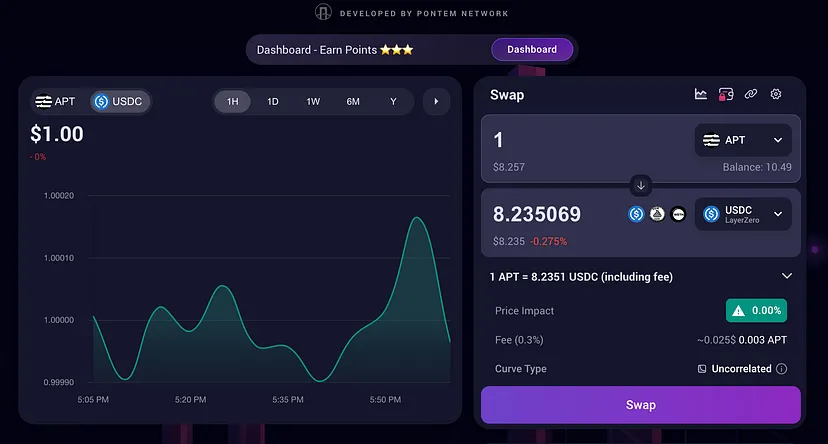The width and height of the screenshot is (828, 444).
Task: Click the ~0.025$ 0.003 APT fee value
Action: coord(742,340)
